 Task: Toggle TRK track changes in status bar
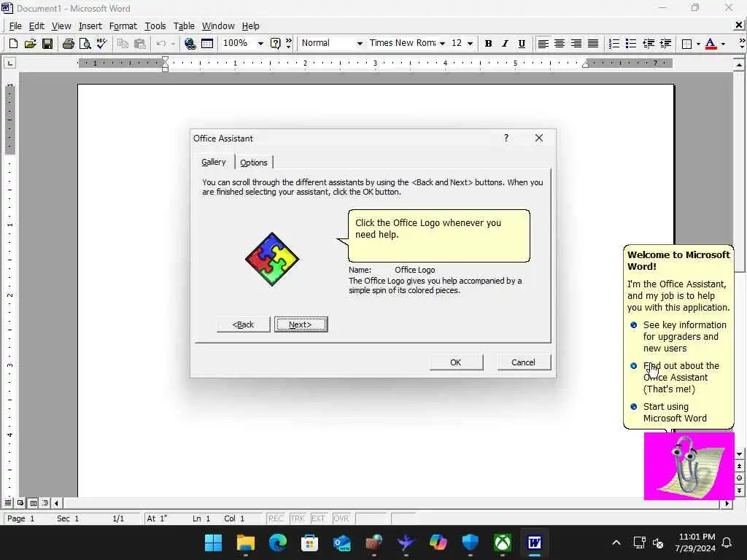tap(298, 518)
